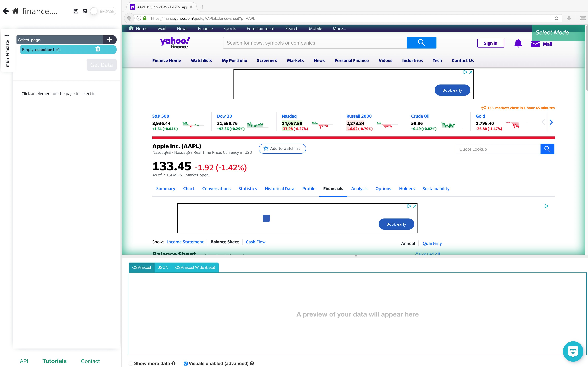Show site information icon in address bar

click(x=139, y=18)
